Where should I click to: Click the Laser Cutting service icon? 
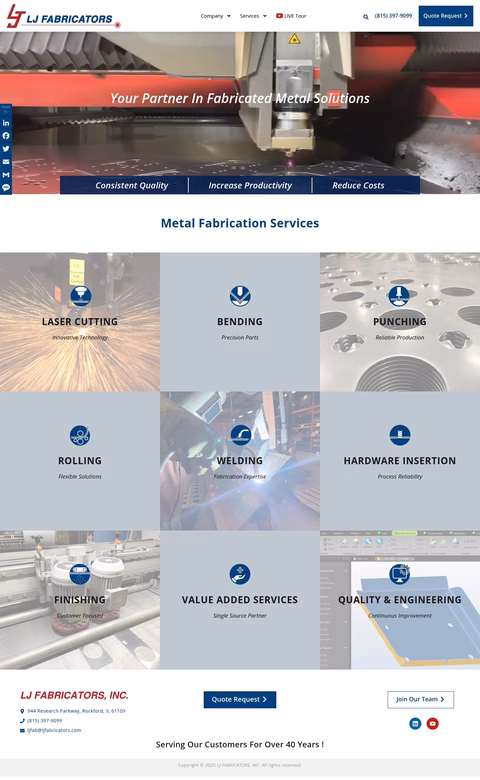tap(80, 296)
